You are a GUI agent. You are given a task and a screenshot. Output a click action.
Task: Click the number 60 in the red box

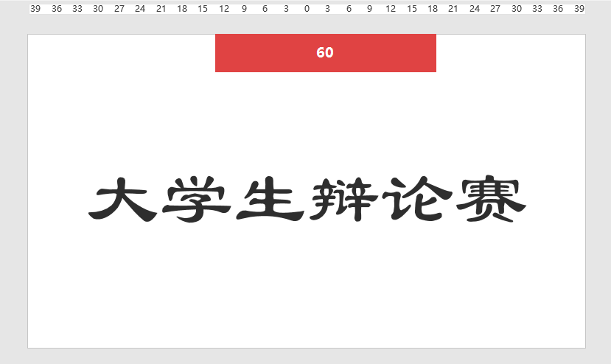tap(325, 52)
